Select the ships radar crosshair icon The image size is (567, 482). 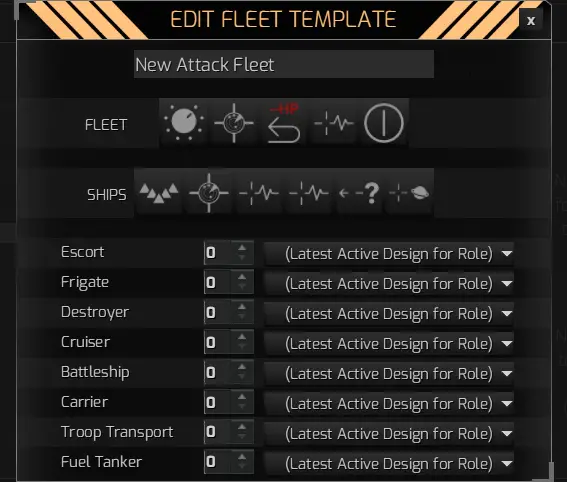click(209, 193)
